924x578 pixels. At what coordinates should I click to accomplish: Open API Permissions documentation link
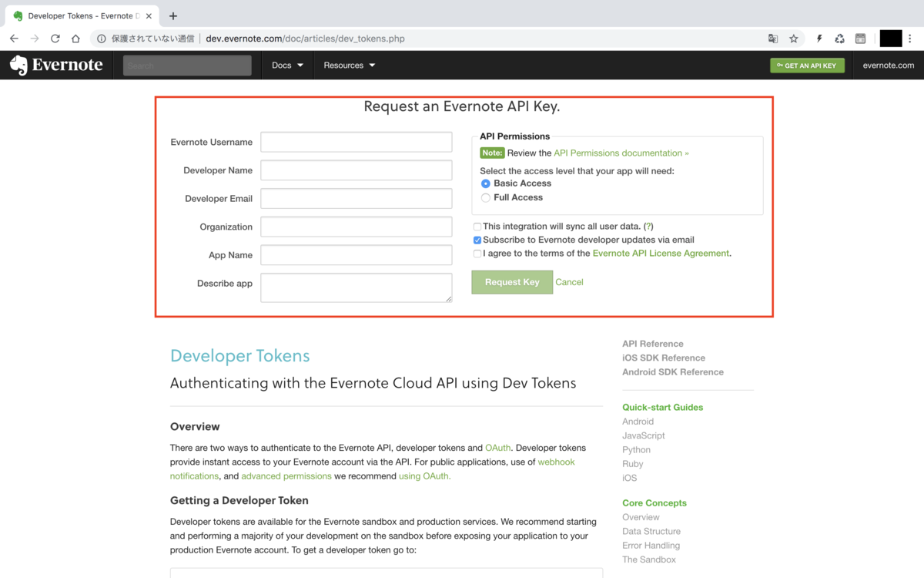pos(621,153)
